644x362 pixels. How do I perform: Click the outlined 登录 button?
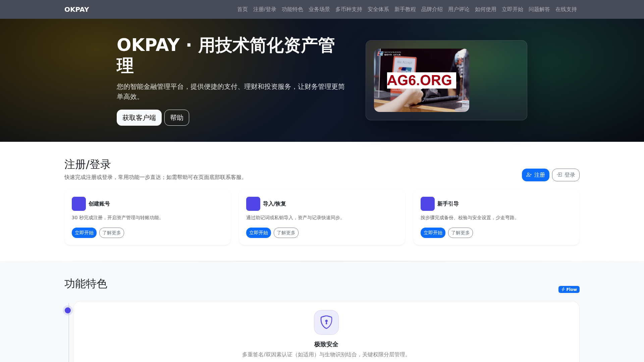(x=566, y=175)
